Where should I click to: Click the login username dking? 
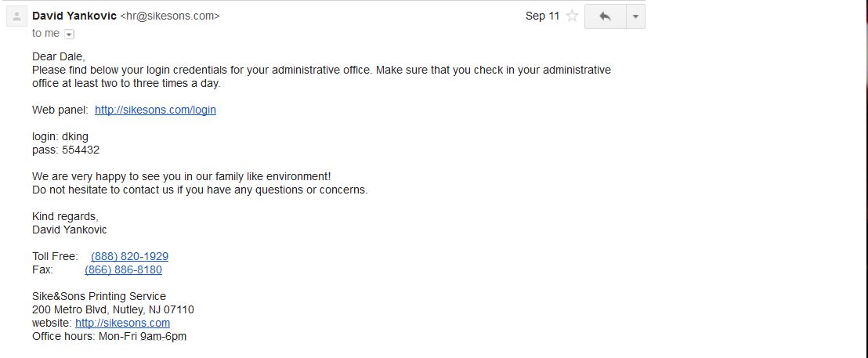coord(74,136)
